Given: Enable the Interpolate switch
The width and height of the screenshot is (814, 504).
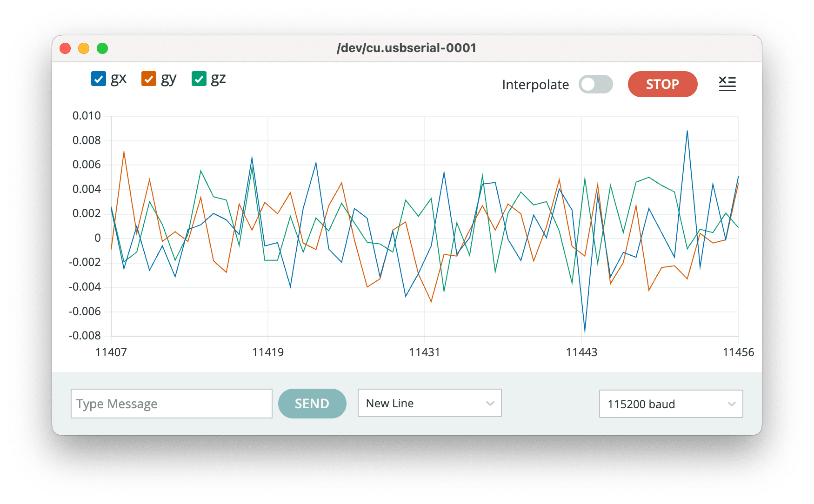Looking at the screenshot, I should pos(595,84).
